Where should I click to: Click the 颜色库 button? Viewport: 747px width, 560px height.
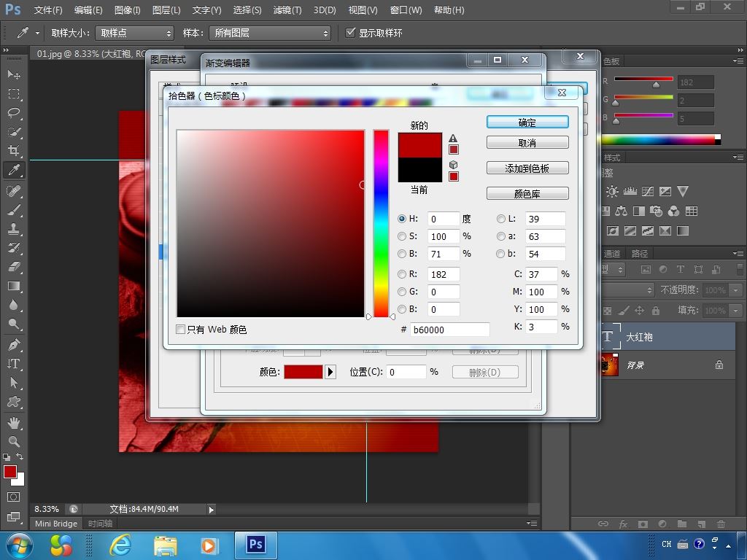tap(527, 193)
